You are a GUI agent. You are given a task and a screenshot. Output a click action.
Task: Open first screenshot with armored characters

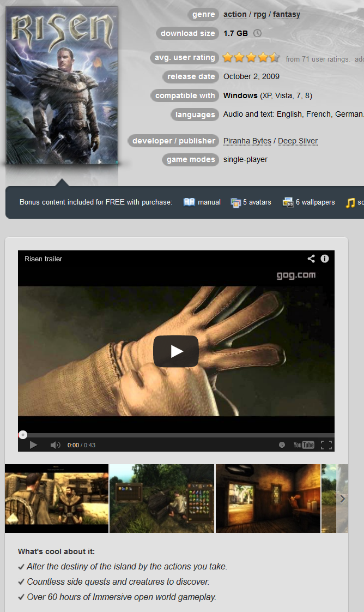57,499
